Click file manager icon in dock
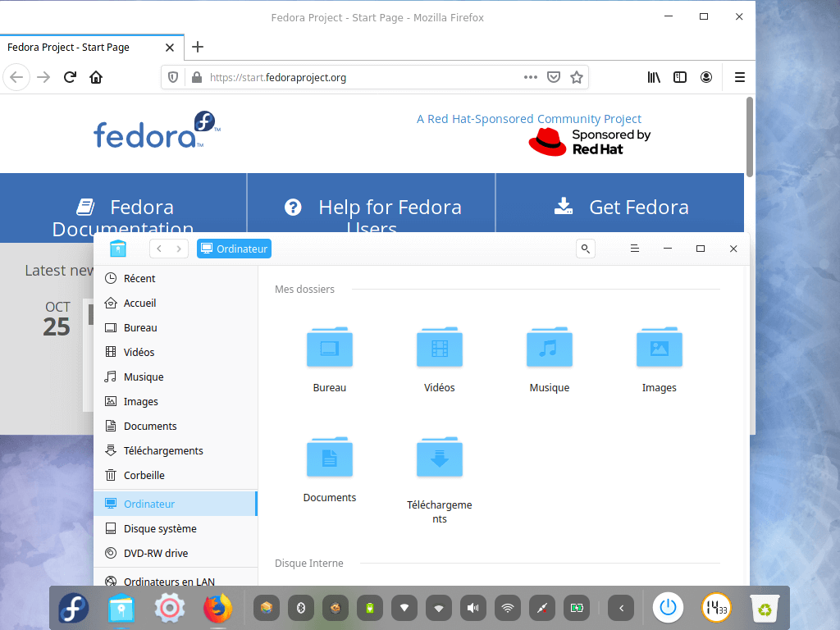The height and width of the screenshot is (630, 840). [121, 608]
